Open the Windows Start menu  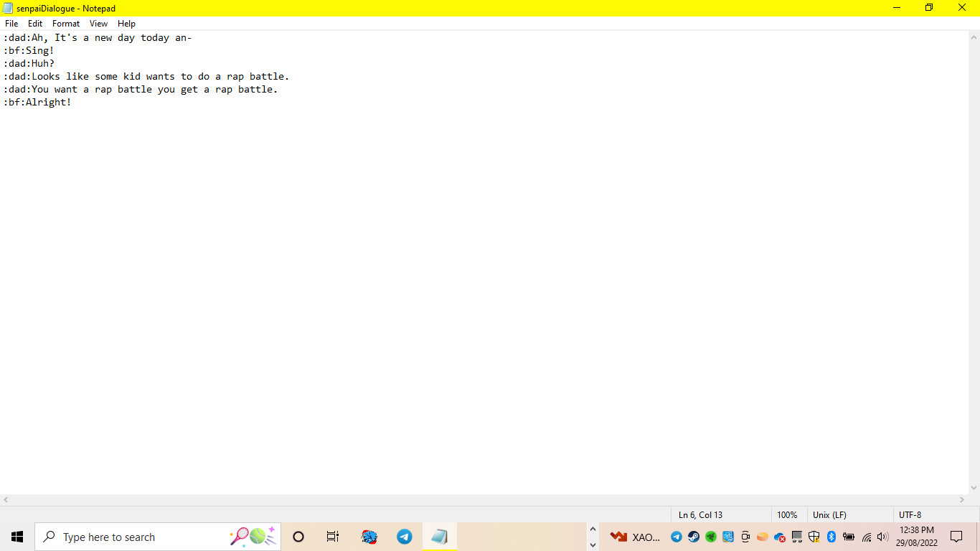[17, 537]
